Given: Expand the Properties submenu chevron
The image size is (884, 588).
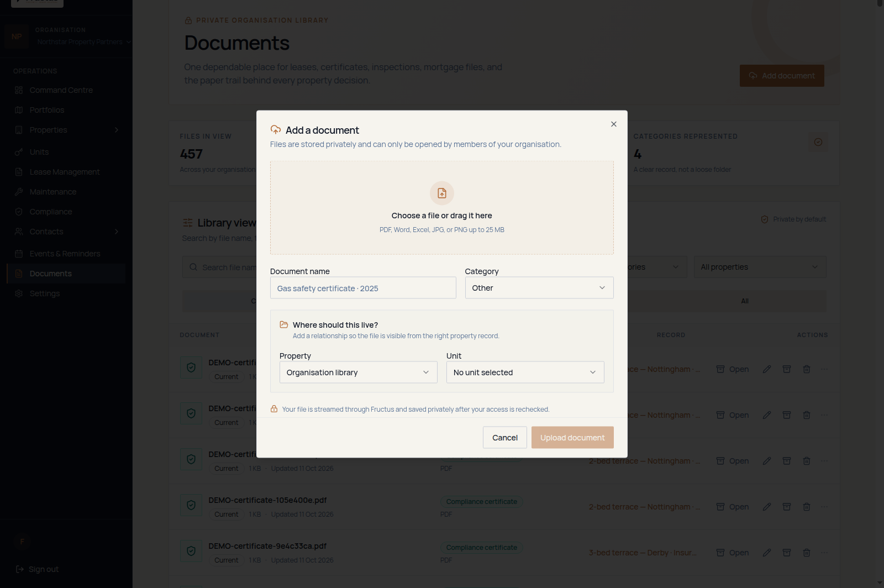Looking at the screenshot, I should click(117, 130).
